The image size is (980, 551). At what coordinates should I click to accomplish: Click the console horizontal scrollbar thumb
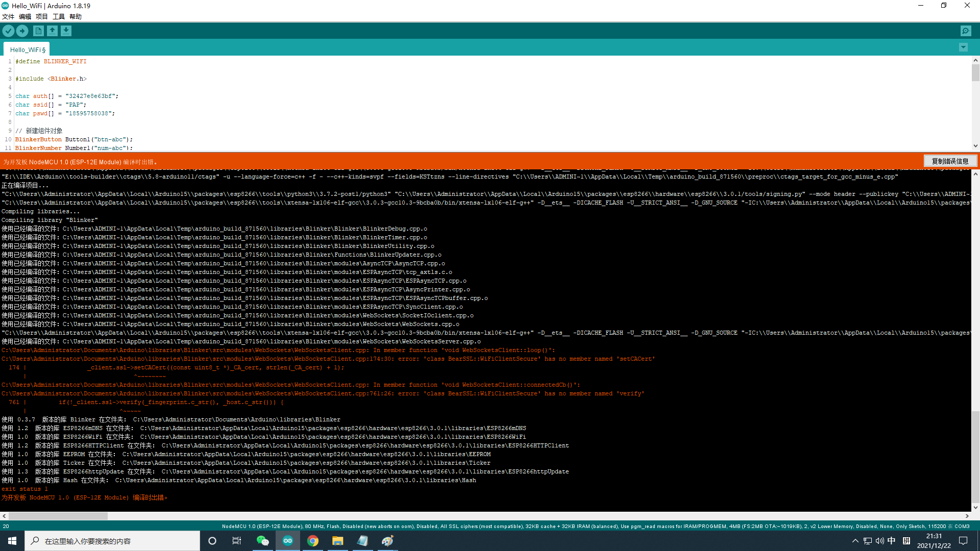pos(58,516)
